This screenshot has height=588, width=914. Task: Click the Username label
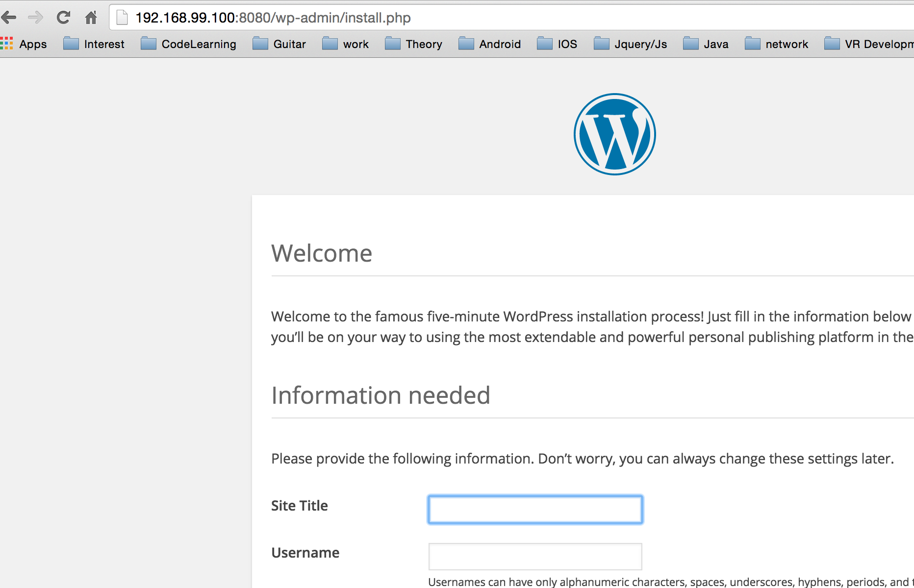pyautogui.click(x=305, y=553)
